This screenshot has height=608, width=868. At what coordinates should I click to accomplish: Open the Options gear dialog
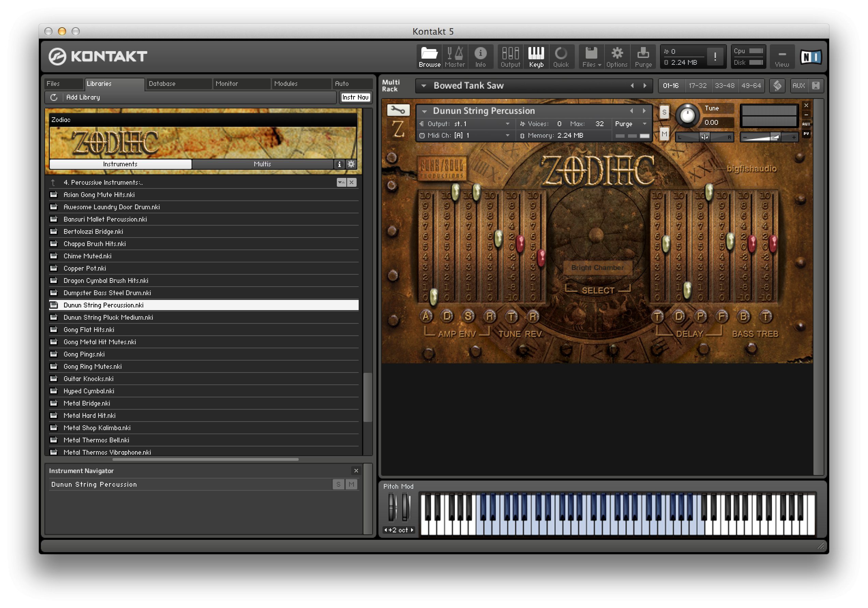point(617,57)
